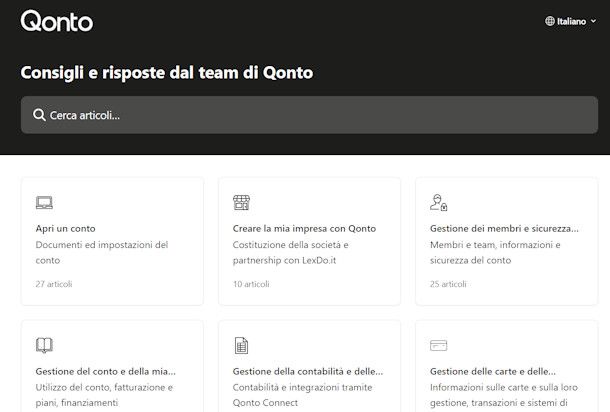The height and width of the screenshot is (412, 610).
Task: Click Membri e team, informazioni description
Action: pos(495,252)
